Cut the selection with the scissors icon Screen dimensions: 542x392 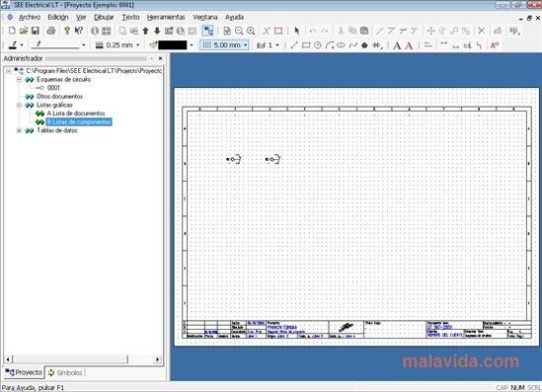click(341, 31)
